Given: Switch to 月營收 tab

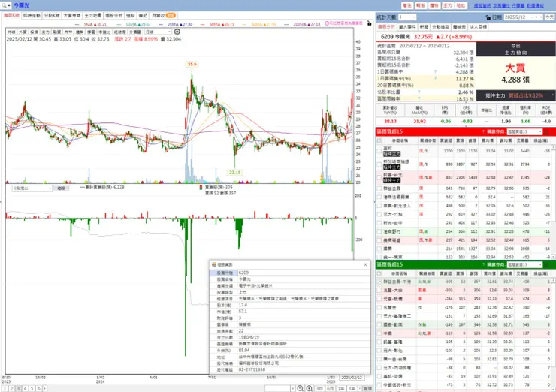Looking at the screenshot, I should click(x=164, y=16).
